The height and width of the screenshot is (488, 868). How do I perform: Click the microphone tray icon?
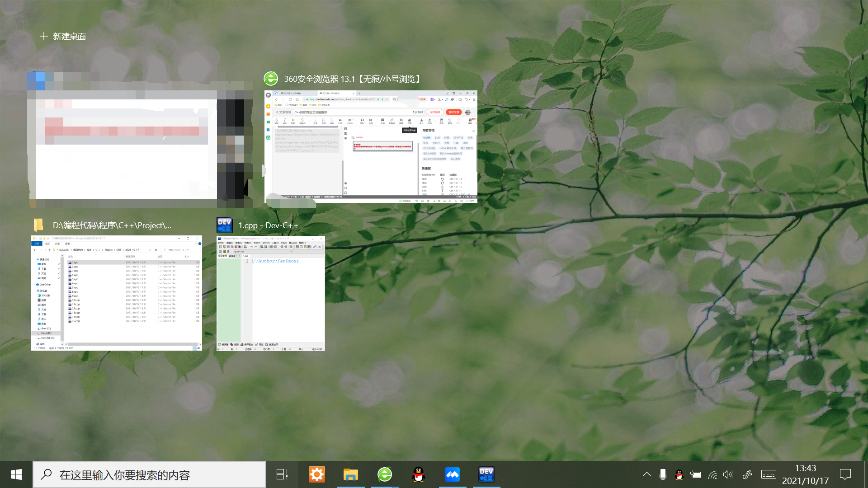pyautogui.click(x=663, y=474)
